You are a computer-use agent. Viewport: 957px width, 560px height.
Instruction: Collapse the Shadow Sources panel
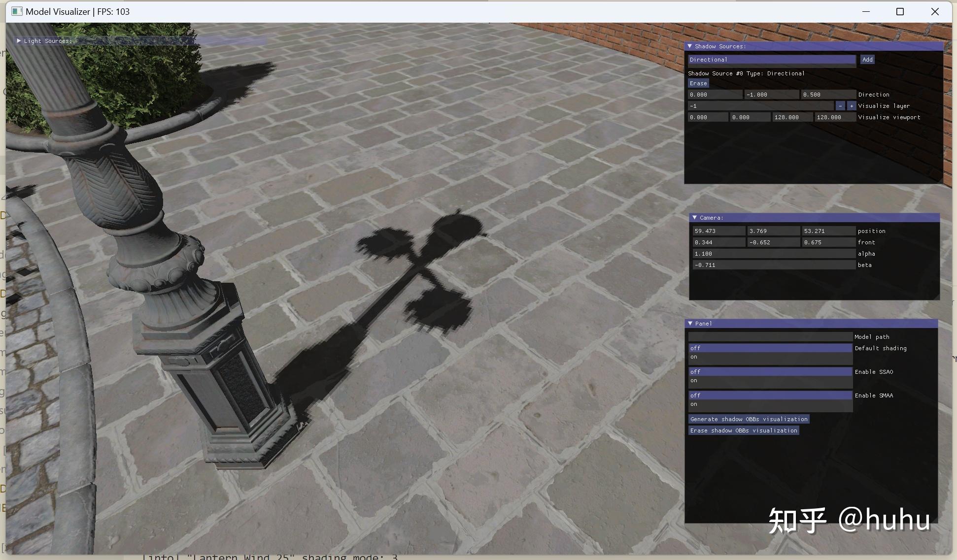coord(690,46)
